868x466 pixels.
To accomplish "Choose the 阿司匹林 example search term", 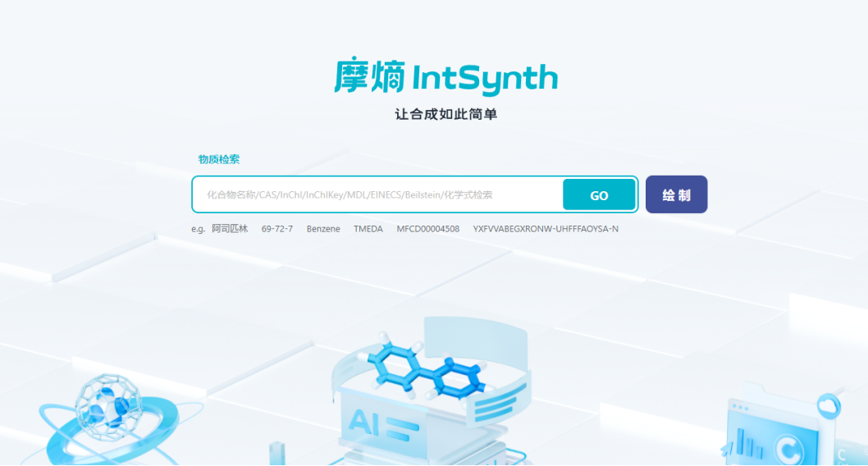I will point(230,229).
